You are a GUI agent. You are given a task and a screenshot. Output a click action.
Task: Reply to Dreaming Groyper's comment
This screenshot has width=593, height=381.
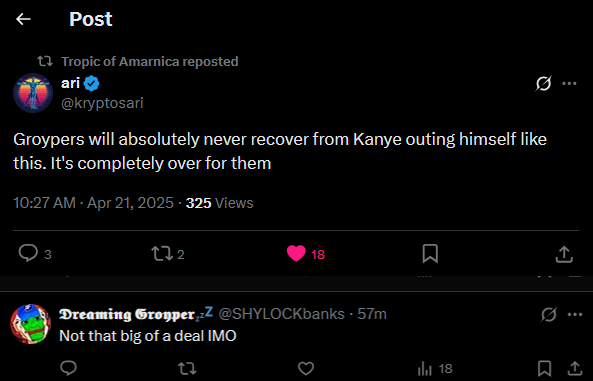[68, 368]
